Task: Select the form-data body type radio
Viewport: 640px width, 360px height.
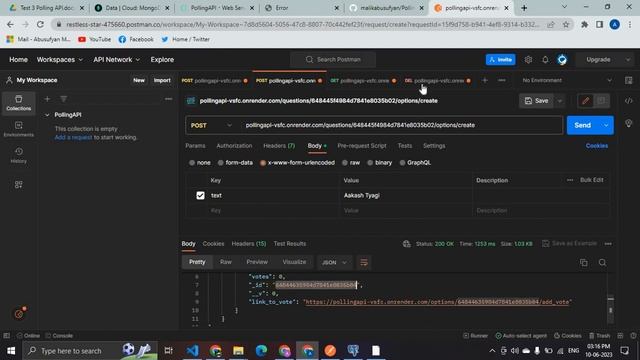Action: (x=220, y=162)
